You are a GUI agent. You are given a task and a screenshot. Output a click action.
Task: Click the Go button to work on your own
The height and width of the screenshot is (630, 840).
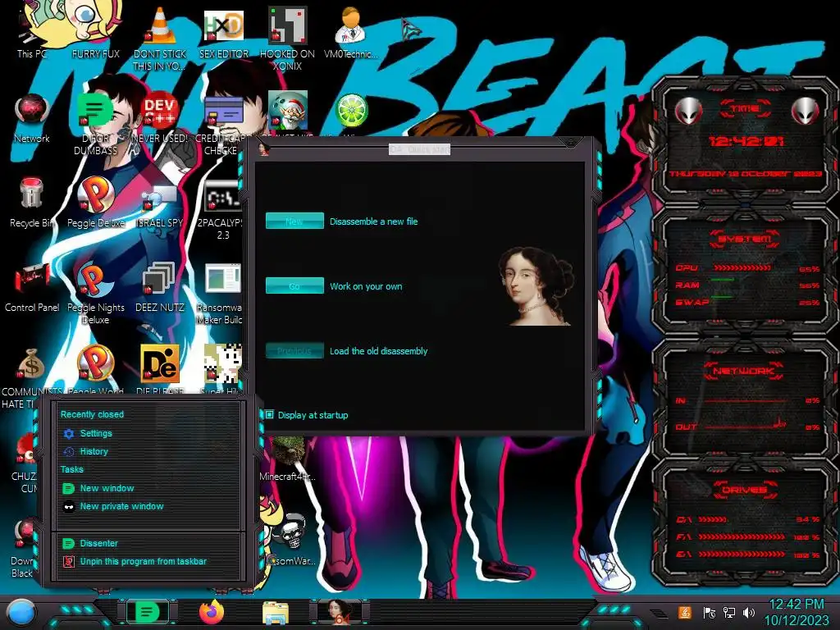pos(294,286)
